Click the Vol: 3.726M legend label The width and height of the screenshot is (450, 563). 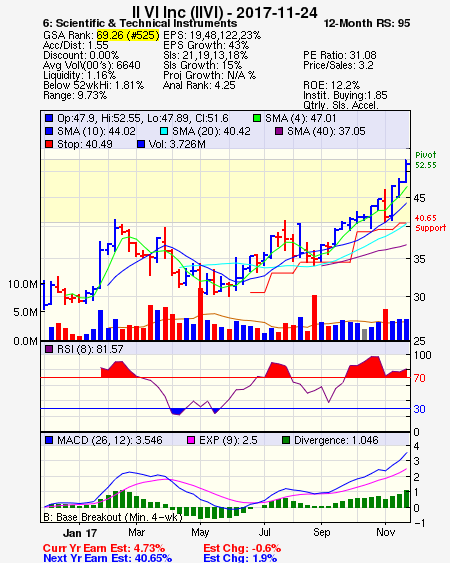pos(177,144)
